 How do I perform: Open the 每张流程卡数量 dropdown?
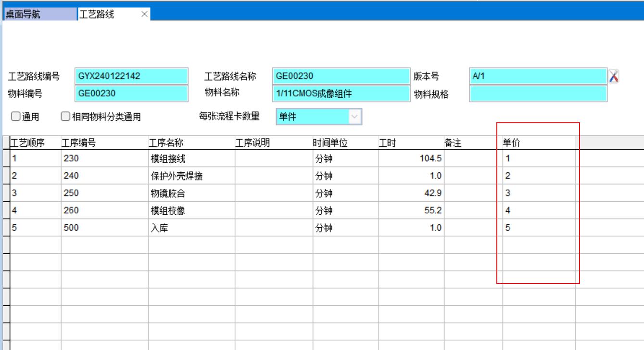(354, 117)
